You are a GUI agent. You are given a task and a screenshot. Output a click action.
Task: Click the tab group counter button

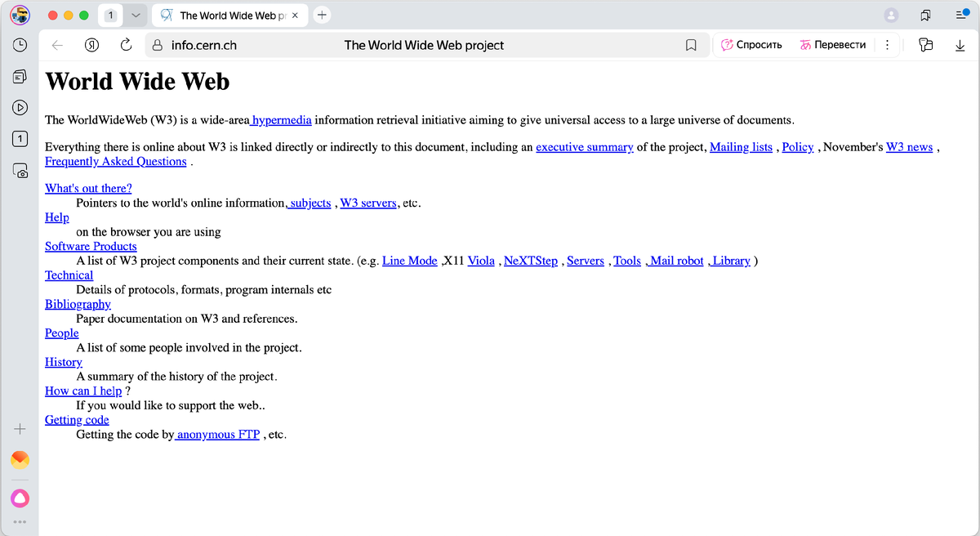(x=111, y=16)
